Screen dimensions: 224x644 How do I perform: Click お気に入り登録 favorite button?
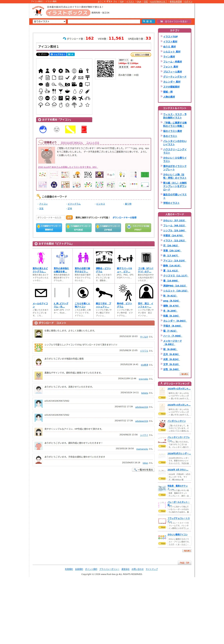(141, 55)
